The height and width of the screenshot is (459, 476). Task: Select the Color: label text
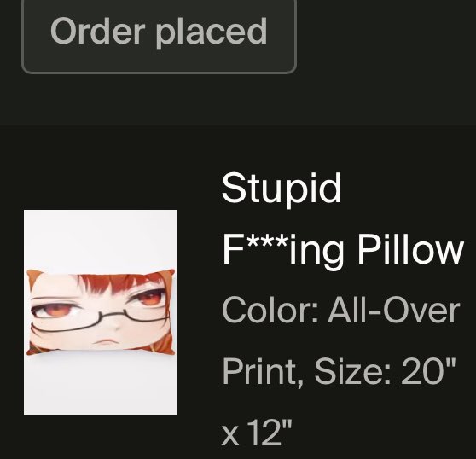click(x=270, y=311)
